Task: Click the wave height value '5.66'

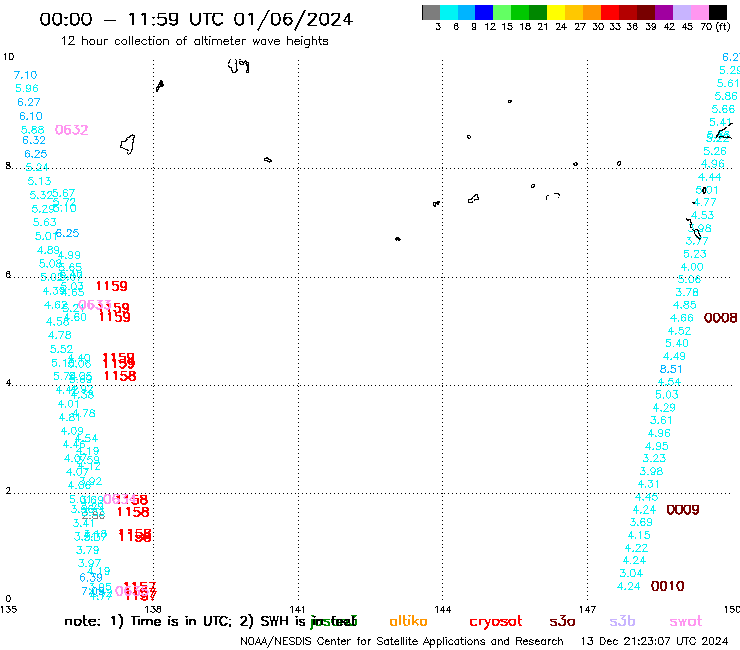Action: (723, 110)
